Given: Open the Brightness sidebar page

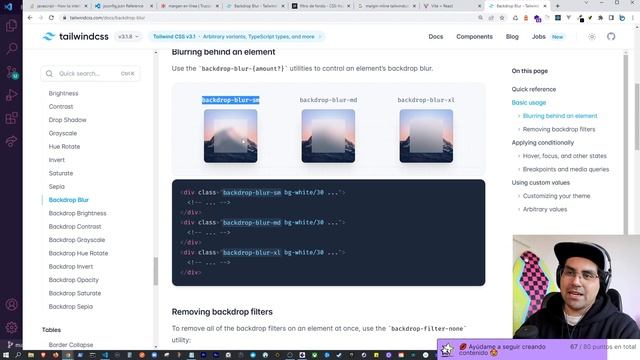Looking at the screenshot, I should [x=63, y=93].
